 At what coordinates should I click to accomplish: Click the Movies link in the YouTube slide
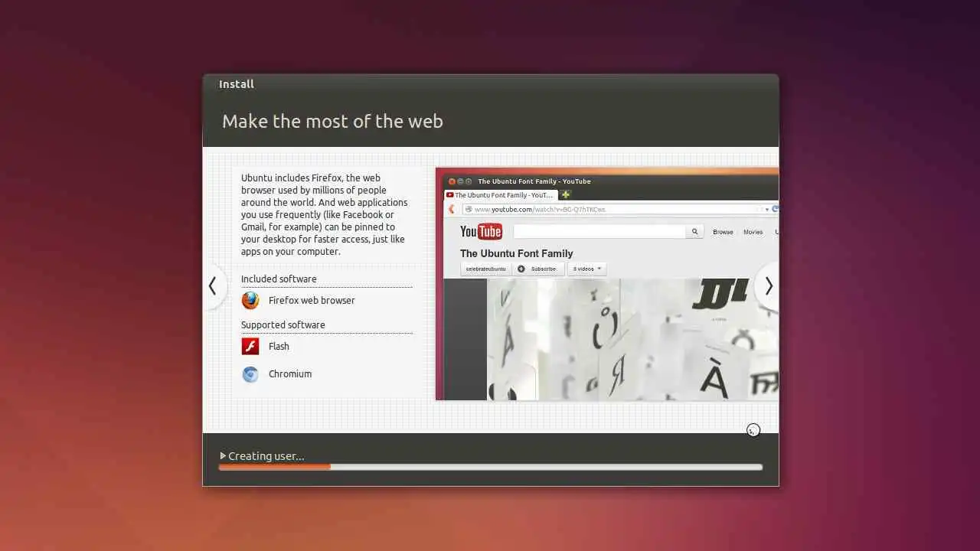753,232
